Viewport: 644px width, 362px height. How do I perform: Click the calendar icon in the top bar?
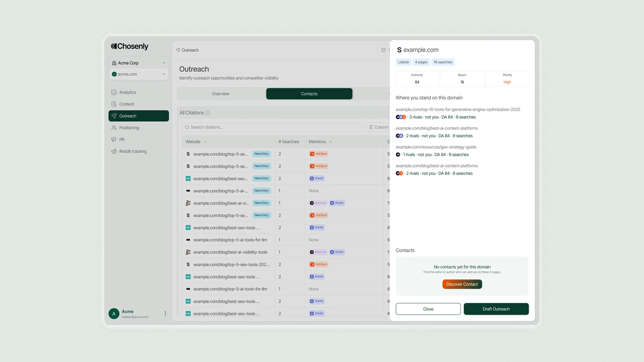tap(383, 50)
